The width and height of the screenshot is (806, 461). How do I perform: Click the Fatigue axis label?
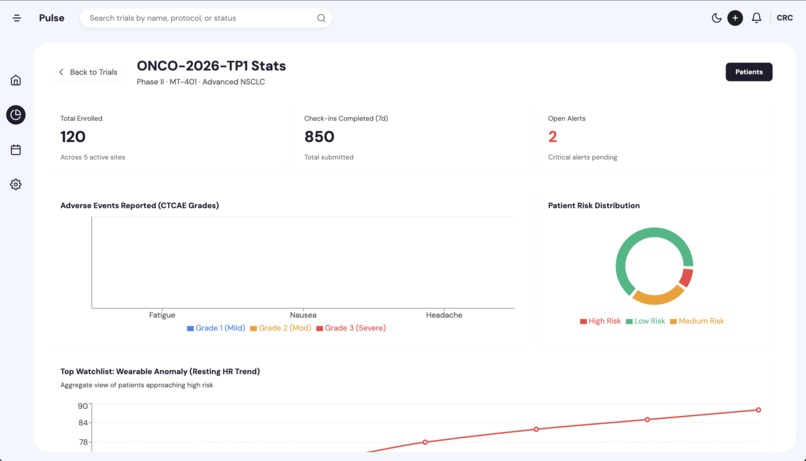[162, 315]
